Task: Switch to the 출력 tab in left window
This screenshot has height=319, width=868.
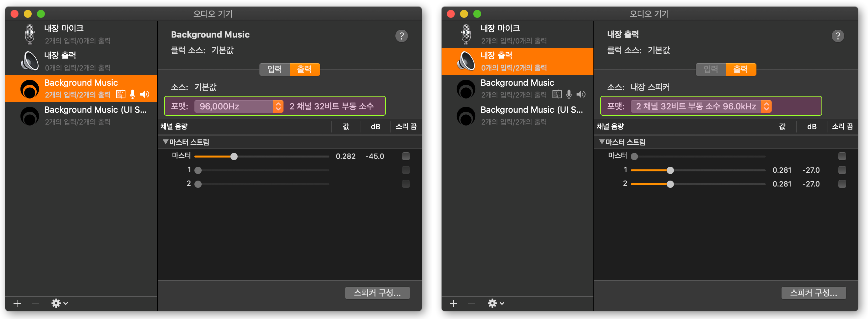Action: pyautogui.click(x=305, y=69)
